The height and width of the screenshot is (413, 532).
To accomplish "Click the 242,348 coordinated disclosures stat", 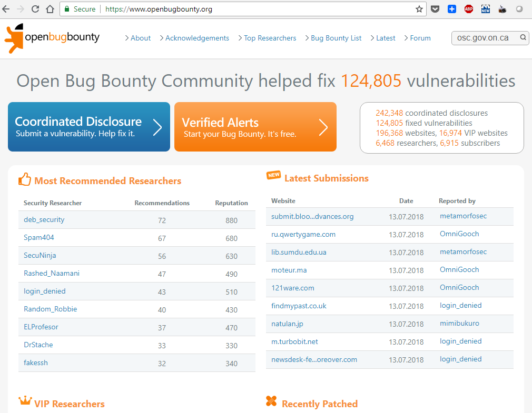I will tap(431, 113).
